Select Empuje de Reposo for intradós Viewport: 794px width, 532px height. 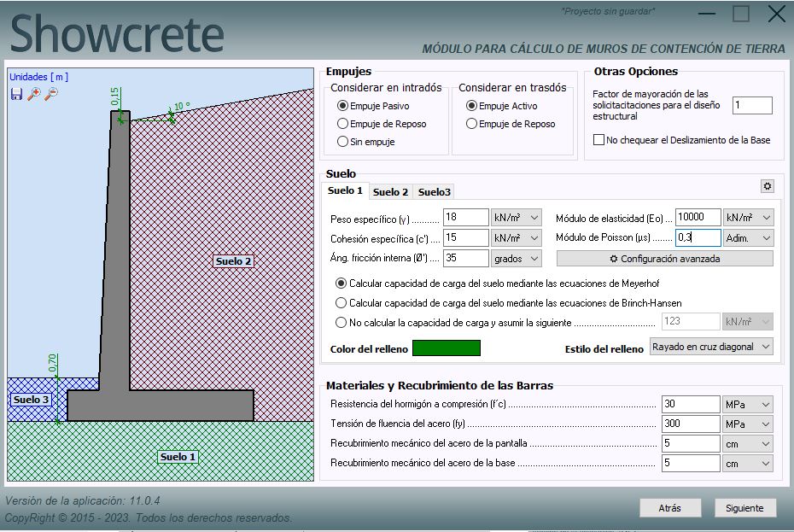click(x=343, y=124)
